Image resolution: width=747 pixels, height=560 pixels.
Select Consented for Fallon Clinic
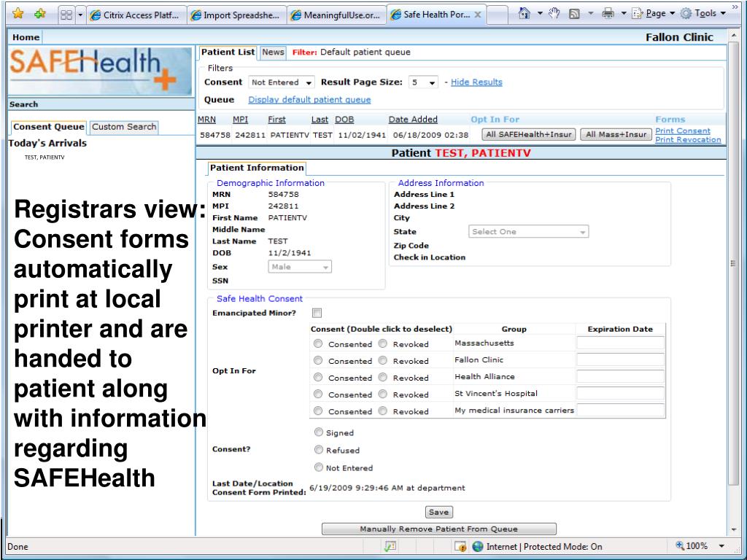coord(318,360)
